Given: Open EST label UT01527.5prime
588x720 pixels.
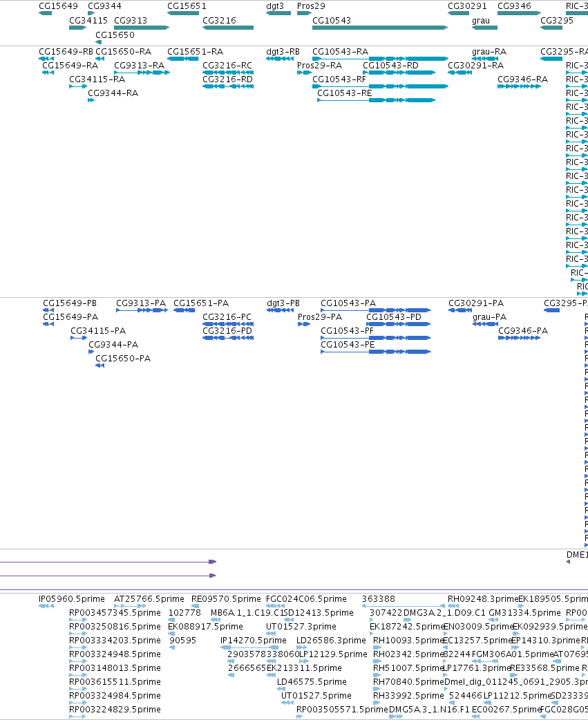Looking at the screenshot, I should point(316,696).
